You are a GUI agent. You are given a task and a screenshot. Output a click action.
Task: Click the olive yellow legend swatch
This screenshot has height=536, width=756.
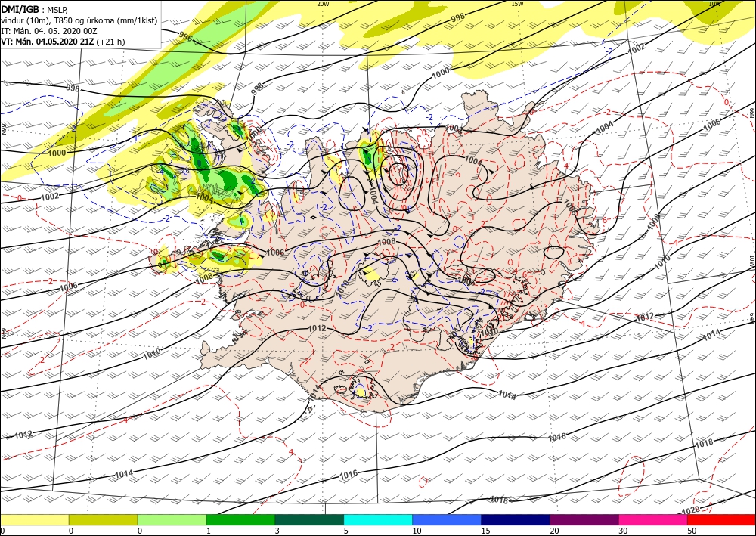pos(103,519)
